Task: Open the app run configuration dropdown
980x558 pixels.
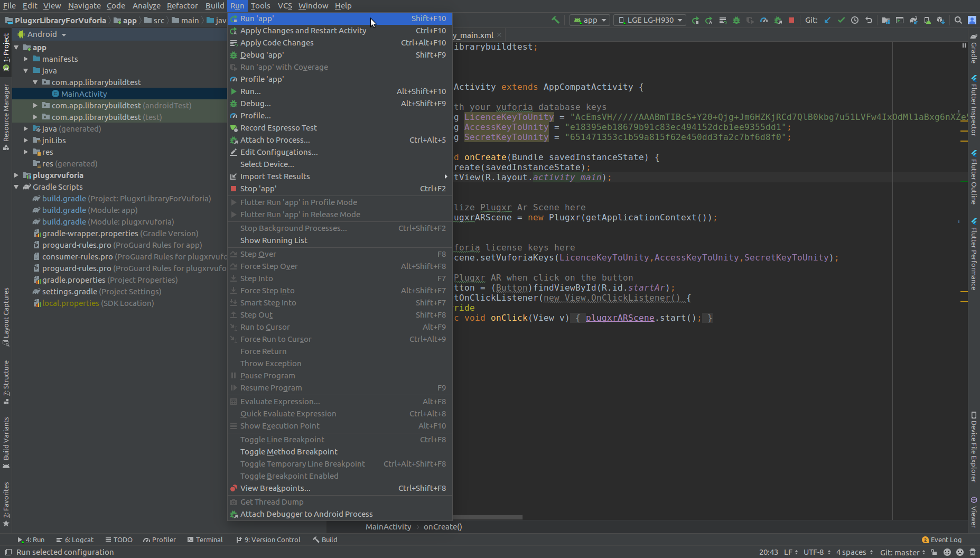Action: [590, 20]
